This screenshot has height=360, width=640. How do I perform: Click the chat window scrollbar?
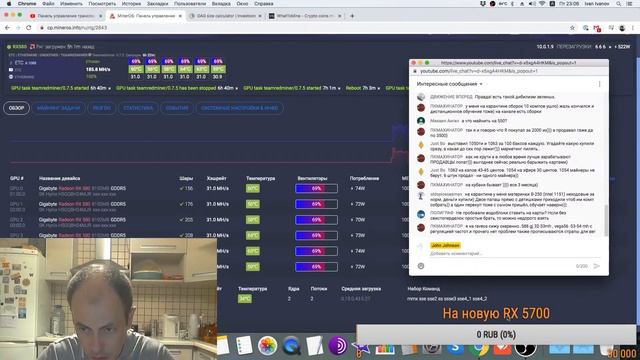pyautogui.click(x=606, y=219)
